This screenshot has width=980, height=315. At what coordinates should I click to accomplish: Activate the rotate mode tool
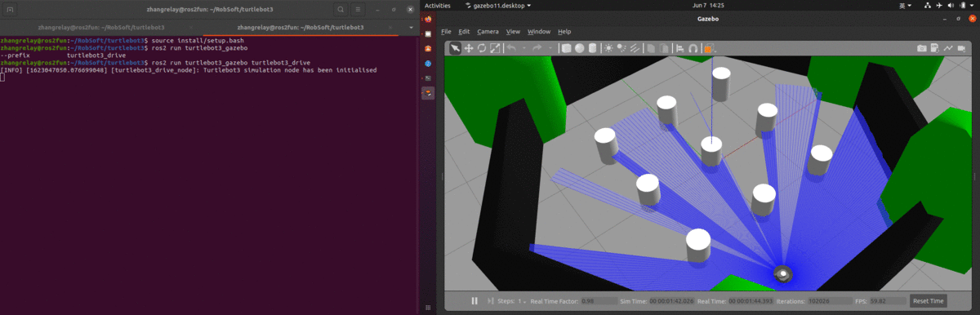[482, 48]
